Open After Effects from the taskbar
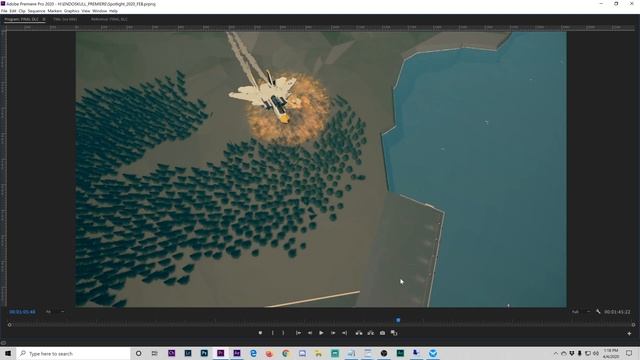The height and width of the screenshot is (360, 640). coord(237,353)
